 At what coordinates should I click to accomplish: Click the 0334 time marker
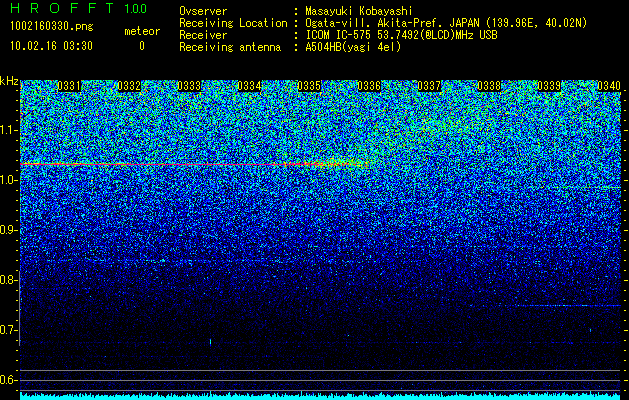tap(249, 86)
